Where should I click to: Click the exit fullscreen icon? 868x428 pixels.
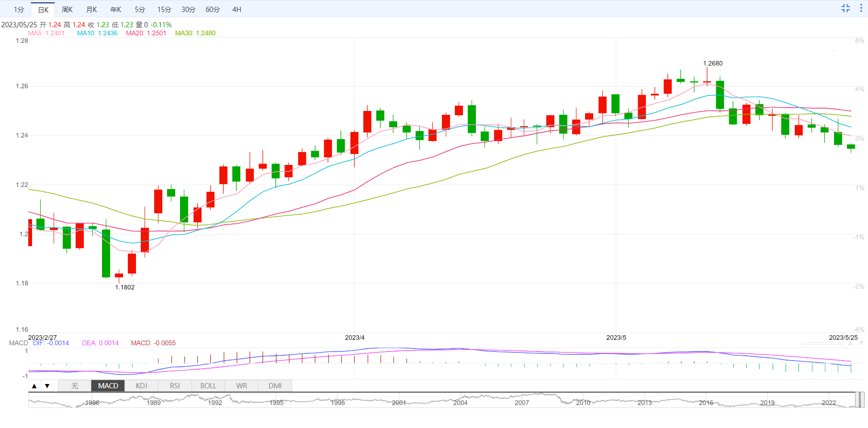[x=845, y=8]
